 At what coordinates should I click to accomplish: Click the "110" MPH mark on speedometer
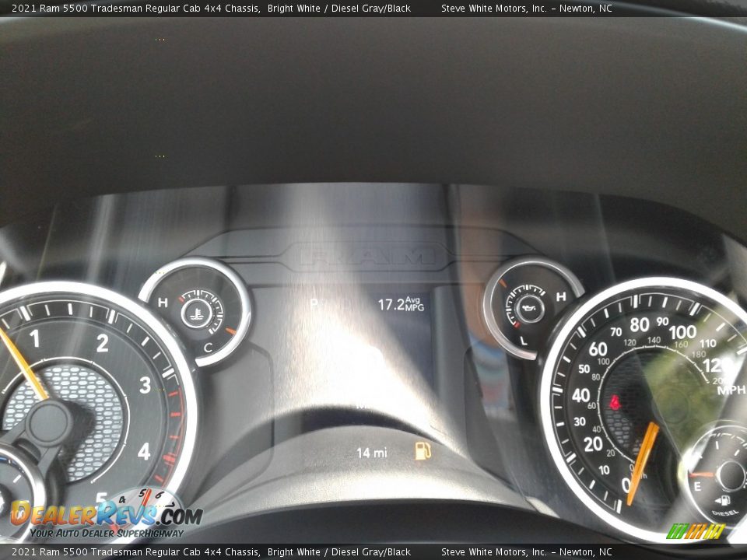tap(708, 343)
